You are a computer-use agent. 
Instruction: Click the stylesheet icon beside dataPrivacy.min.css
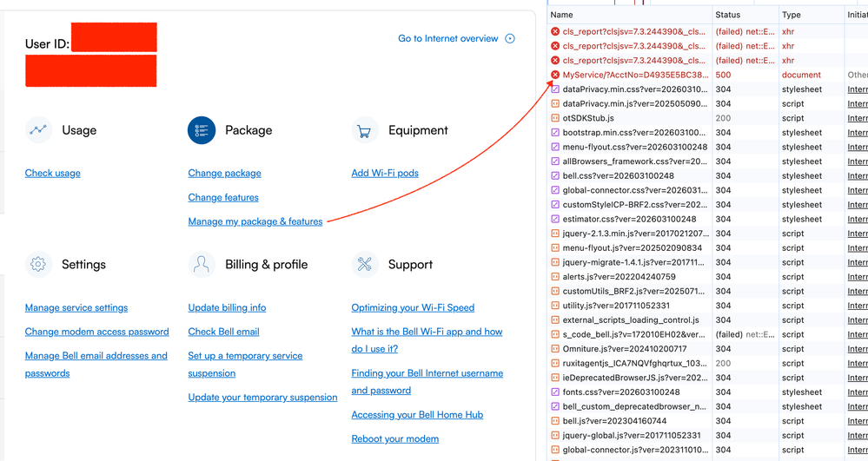click(554, 89)
